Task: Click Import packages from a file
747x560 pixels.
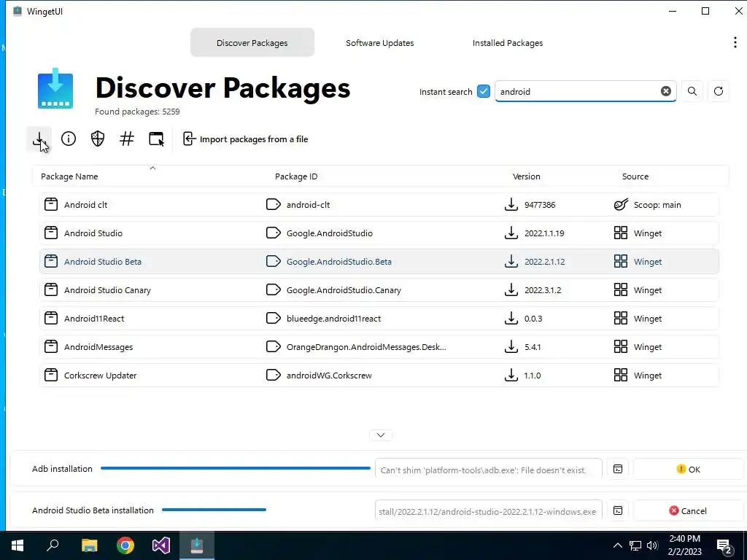Action: (246, 139)
